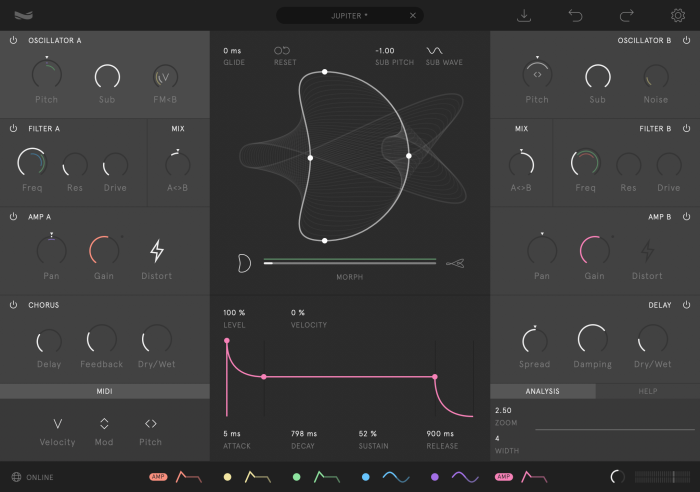The width and height of the screenshot is (700, 492).
Task: Toggle Oscillator A power button
Action: 13,40
